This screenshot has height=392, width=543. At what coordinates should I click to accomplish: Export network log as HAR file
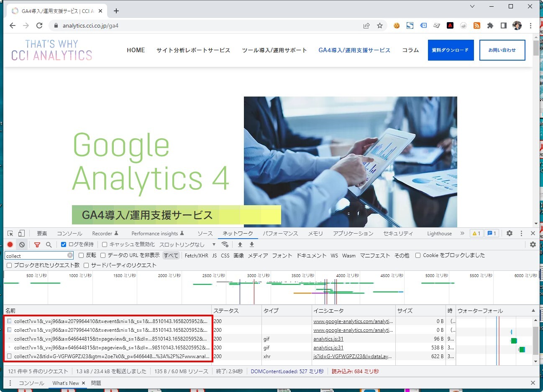[x=251, y=244]
